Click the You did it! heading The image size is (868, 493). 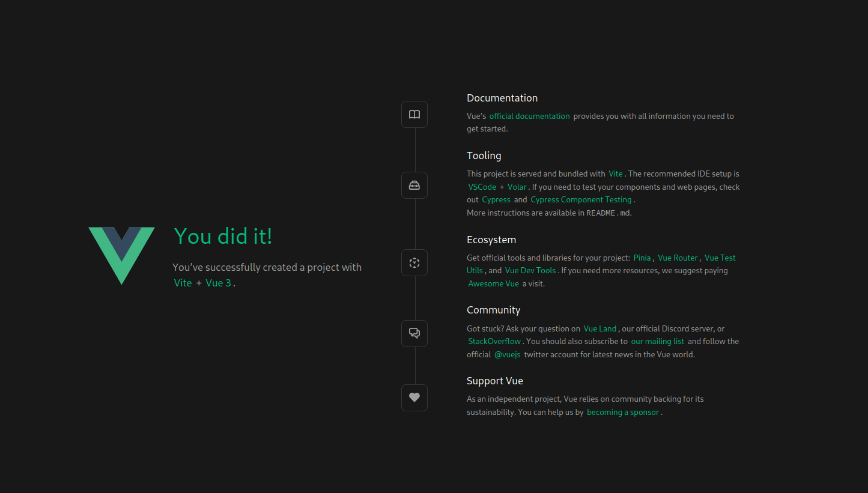tap(223, 236)
